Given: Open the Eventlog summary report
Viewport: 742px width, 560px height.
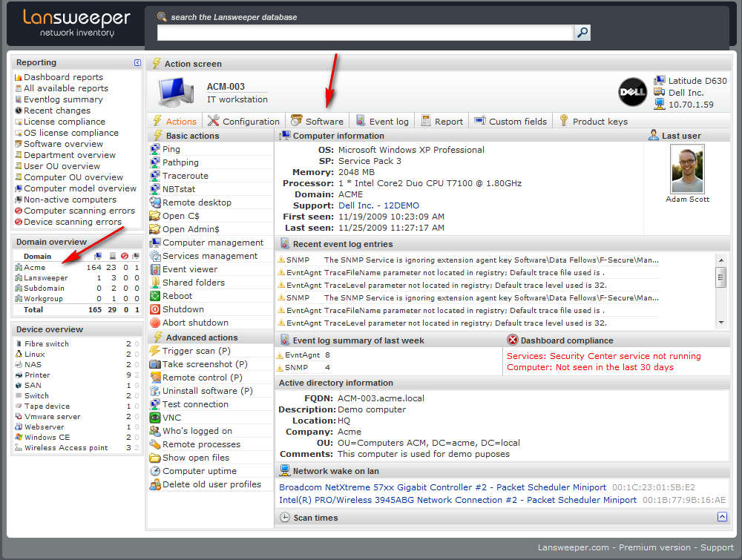Looking at the screenshot, I should pos(63,99).
